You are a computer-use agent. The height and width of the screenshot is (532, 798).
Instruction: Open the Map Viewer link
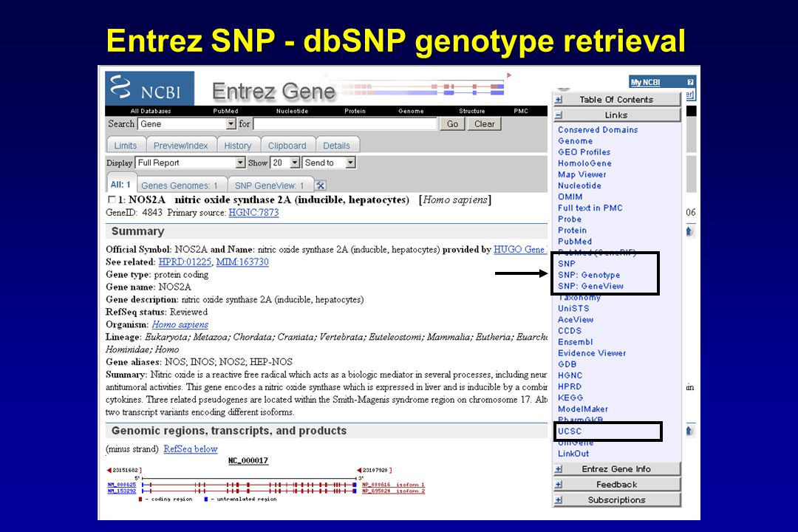pos(582,174)
